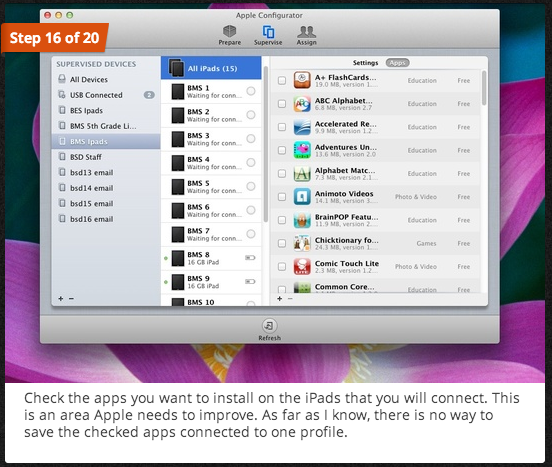Viewport: 552px width, 467px height.
Task: Select All iPads (15) row
Action: [x=211, y=68]
